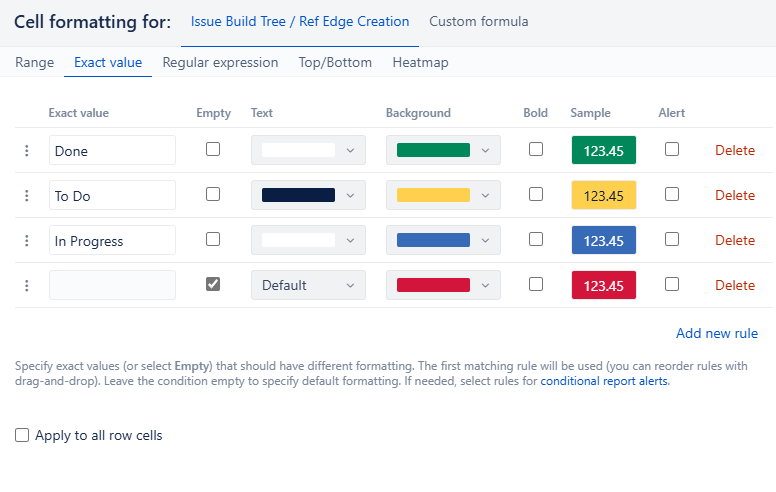Open the blue Background dropdown for In Progress

[443, 240]
